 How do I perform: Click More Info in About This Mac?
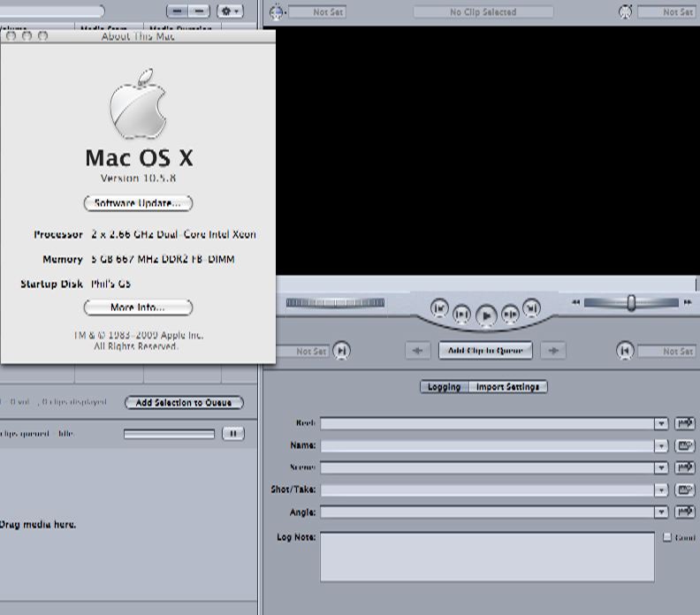click(x=138, y=307)
